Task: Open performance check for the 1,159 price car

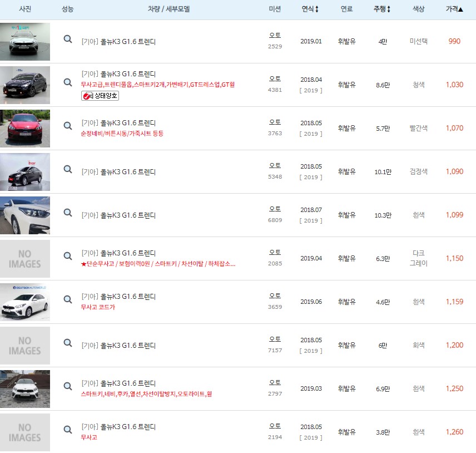Action: tap(68, 300)
